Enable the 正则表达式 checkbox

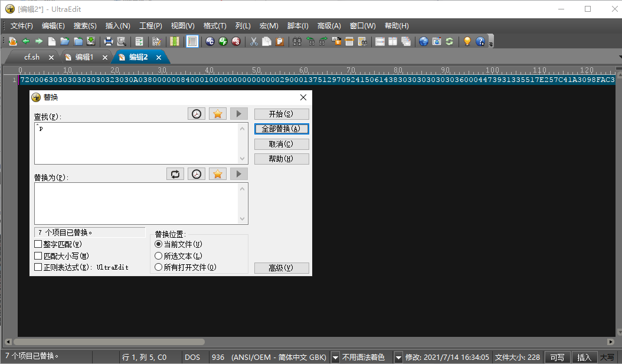click(x=38, y=267)
